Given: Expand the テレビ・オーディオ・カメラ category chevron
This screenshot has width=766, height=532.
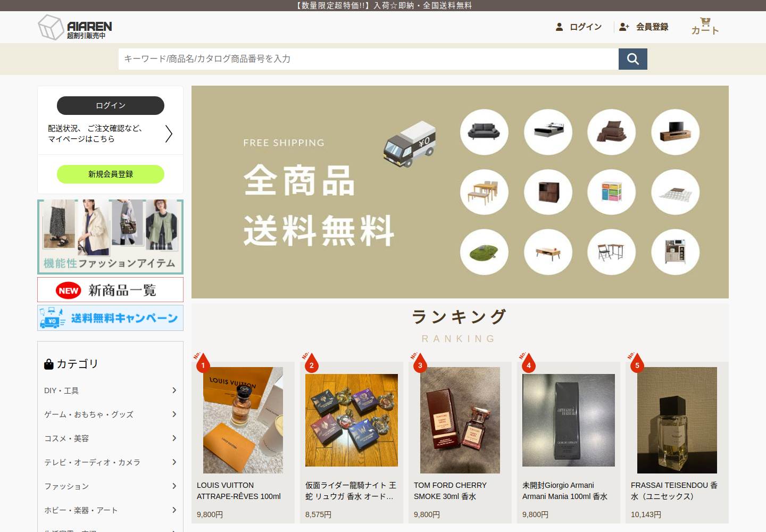Looking at the screenshot, I should tap(174, 462).
